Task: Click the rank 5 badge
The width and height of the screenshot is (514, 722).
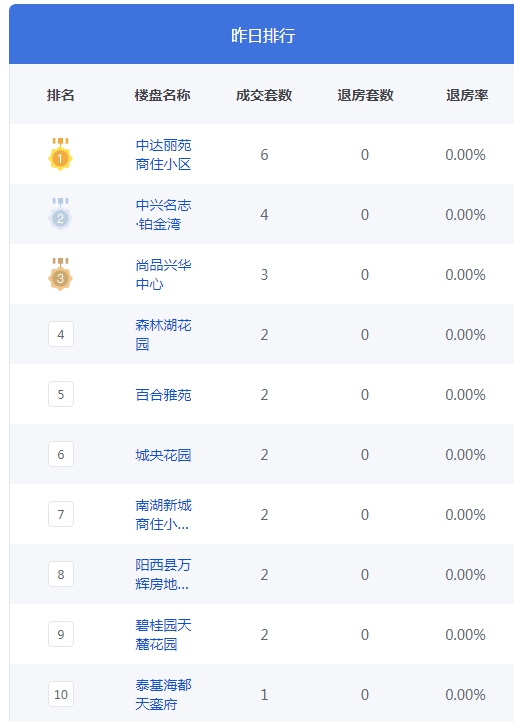Action: tap(61, 394)
